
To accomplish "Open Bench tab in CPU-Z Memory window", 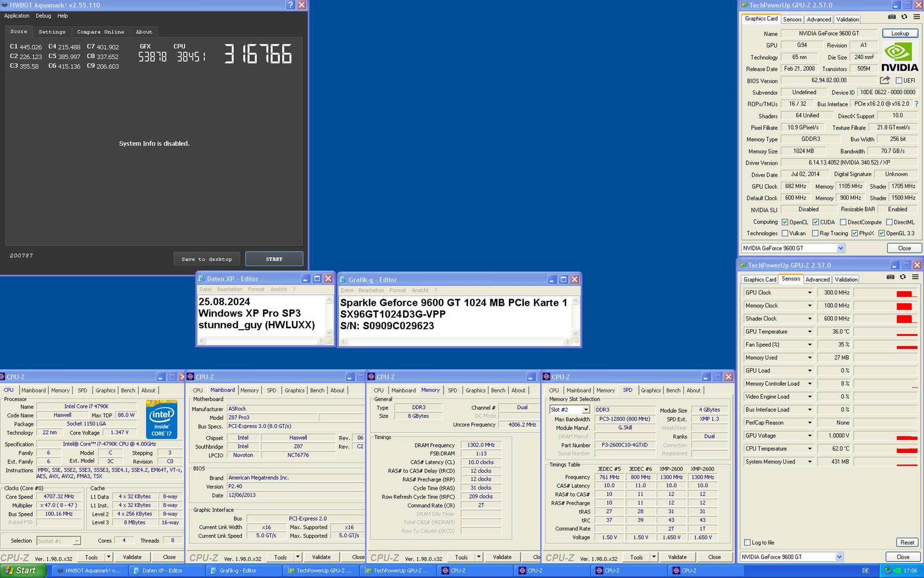I will coord(498,391).
